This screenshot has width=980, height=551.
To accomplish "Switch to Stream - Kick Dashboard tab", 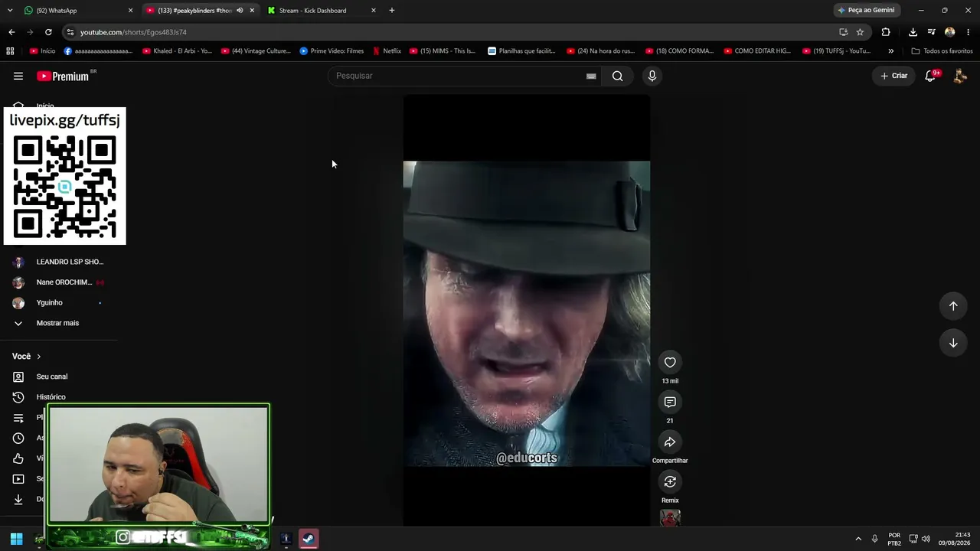I will [322, 11].
